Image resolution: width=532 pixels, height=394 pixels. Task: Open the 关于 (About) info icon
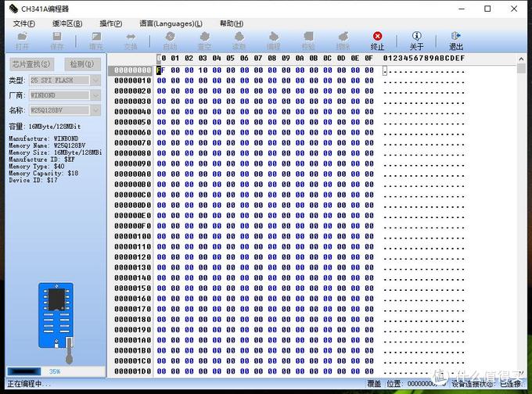click(x=416, y=40)
